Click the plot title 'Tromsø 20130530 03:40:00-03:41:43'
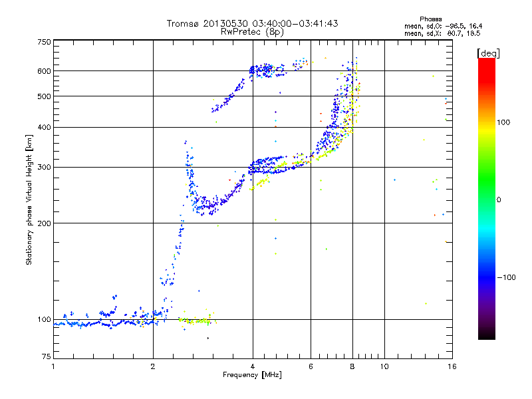This screenshot has width=532, height=399. (252, 23)
